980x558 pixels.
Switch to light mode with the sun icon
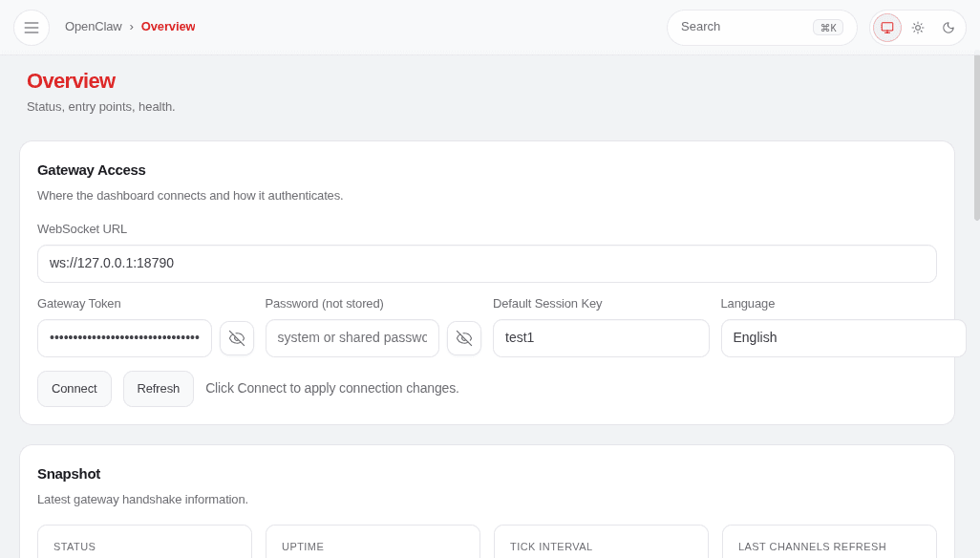(918, 27)
